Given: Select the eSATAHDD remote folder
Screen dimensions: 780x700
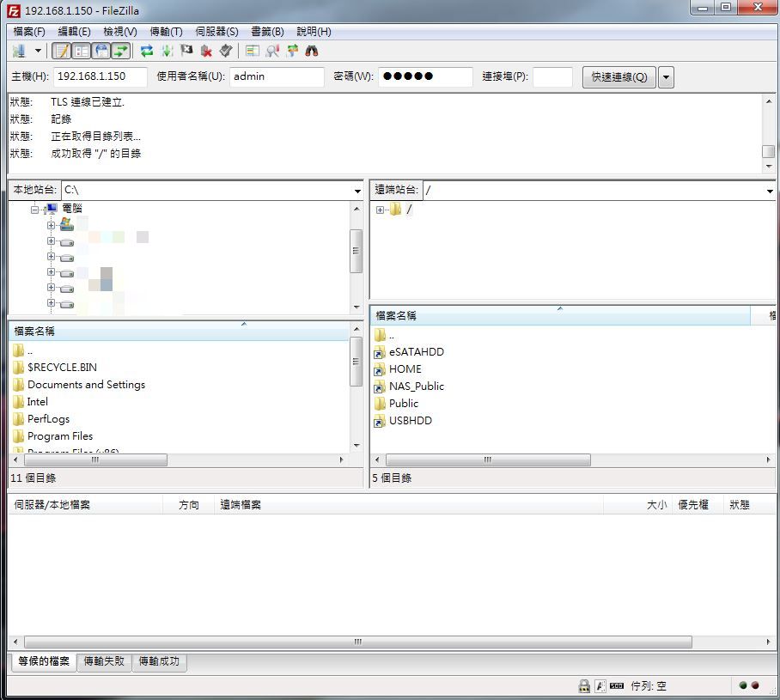Looking at the screenshot, I should (417, 352).
